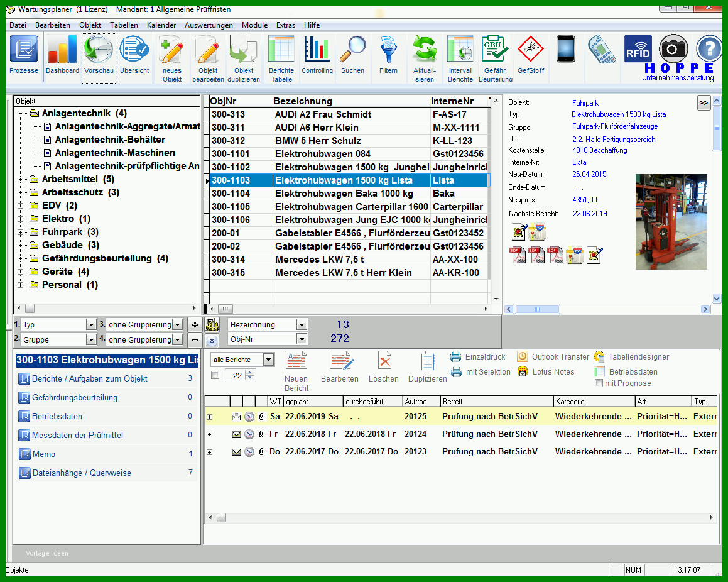Open Gefähr. Beurteilung GBU icon
728x582 pixels.
pos(496,60)
